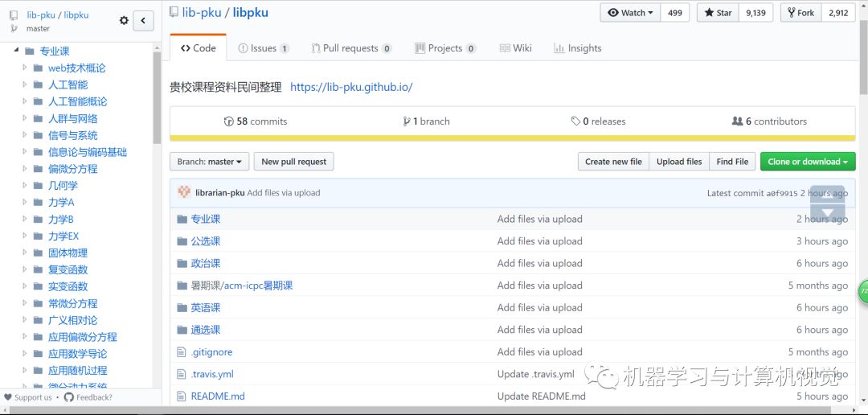Click the Upload files button
Screen dimensions: 868x415
pyautogui.click(x=679, y=162)
